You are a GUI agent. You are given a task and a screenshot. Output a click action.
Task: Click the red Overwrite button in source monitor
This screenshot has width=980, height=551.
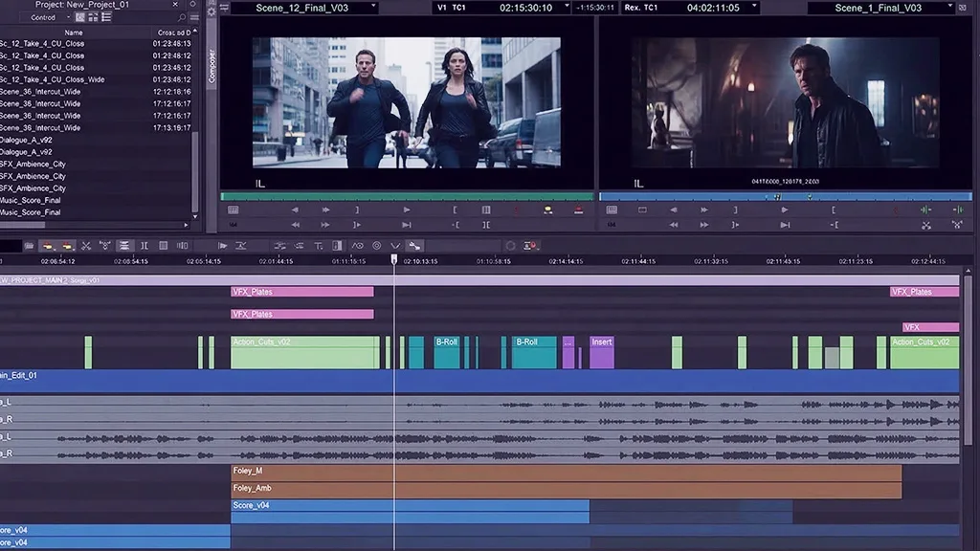point(579,209)
